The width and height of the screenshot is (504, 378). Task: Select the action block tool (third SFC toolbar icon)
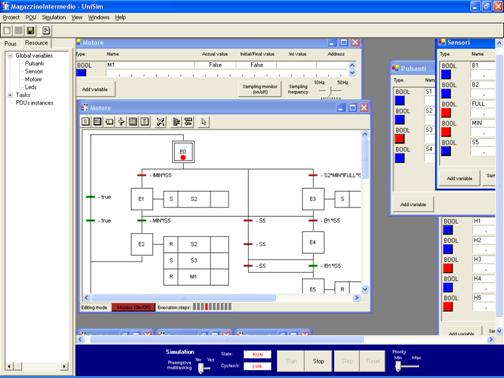coord(109,122)
